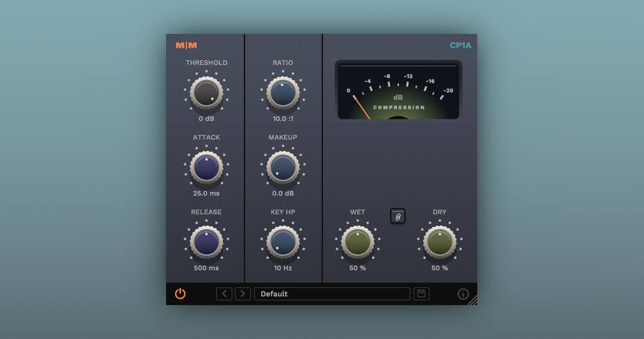644x339 pixels.
Task: Click the Makeup gain knob
Action: coord(283,167)
